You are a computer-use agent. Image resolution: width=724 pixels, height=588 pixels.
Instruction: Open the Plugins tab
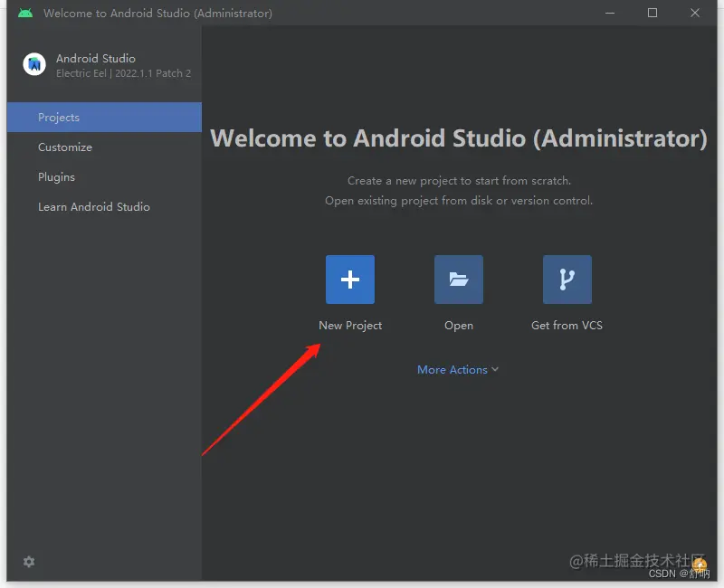point(104,176)
